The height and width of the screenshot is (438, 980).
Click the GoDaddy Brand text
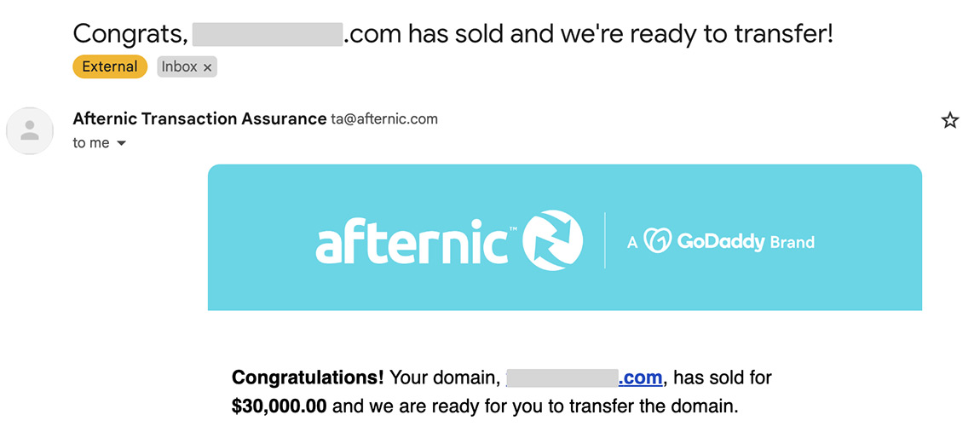click(x=746, y=242)
